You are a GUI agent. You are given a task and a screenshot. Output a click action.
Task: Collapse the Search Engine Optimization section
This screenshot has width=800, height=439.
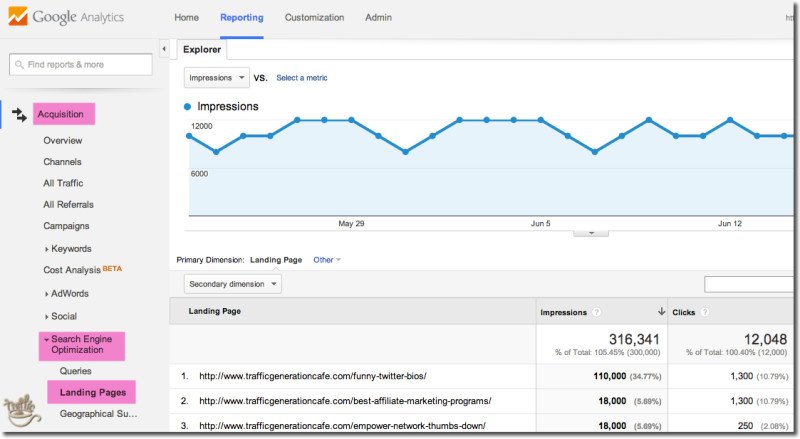tap(46, 339)
